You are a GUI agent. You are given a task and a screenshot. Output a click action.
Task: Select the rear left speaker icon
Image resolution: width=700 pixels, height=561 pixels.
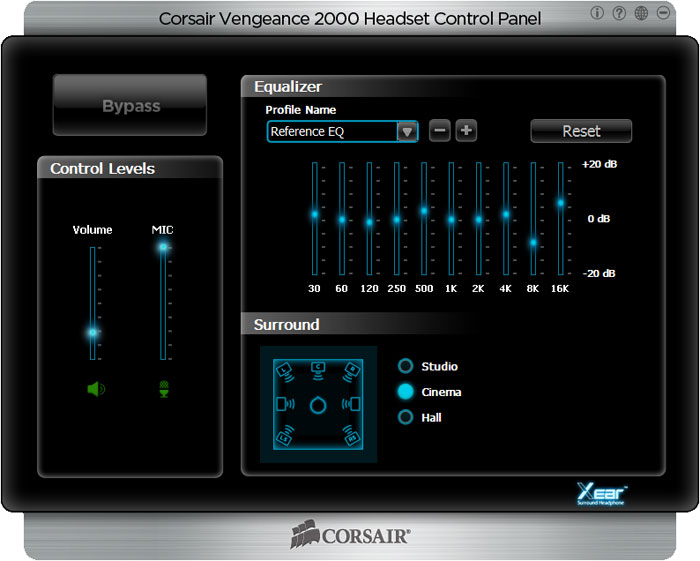285,436
